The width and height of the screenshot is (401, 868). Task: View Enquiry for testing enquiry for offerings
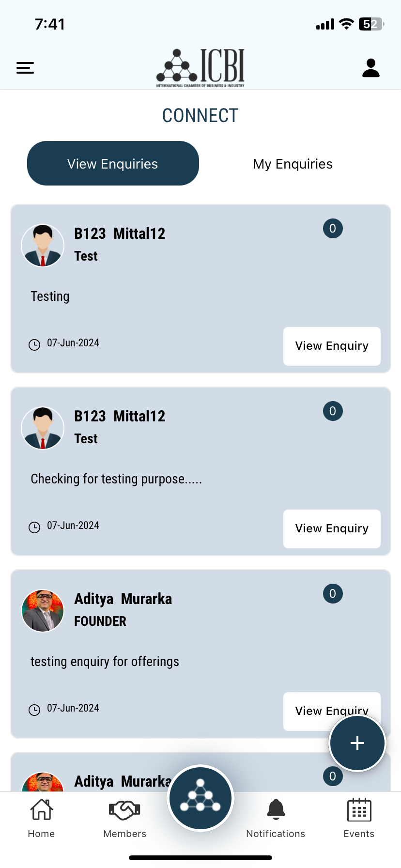(332, 711)
